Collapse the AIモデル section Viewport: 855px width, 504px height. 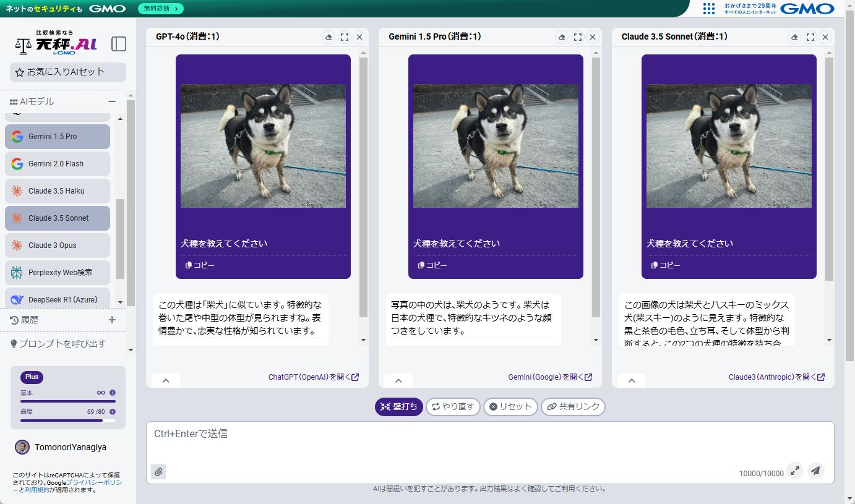click(x=112, y=101)
